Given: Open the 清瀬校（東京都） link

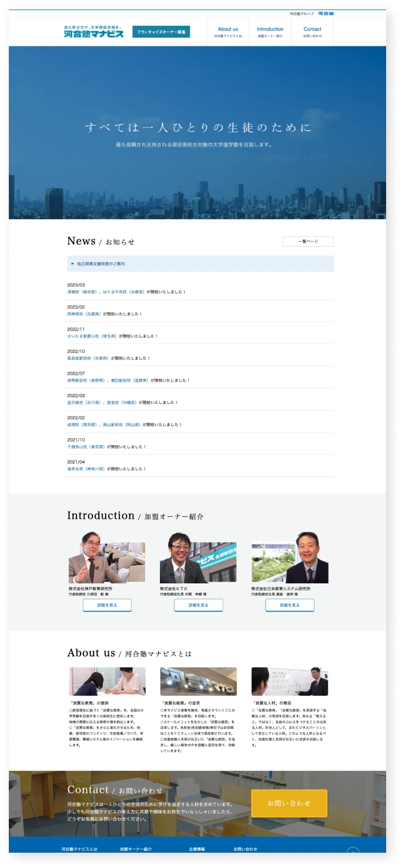Looking at the screenshot, I should click(x=83, y=292).
